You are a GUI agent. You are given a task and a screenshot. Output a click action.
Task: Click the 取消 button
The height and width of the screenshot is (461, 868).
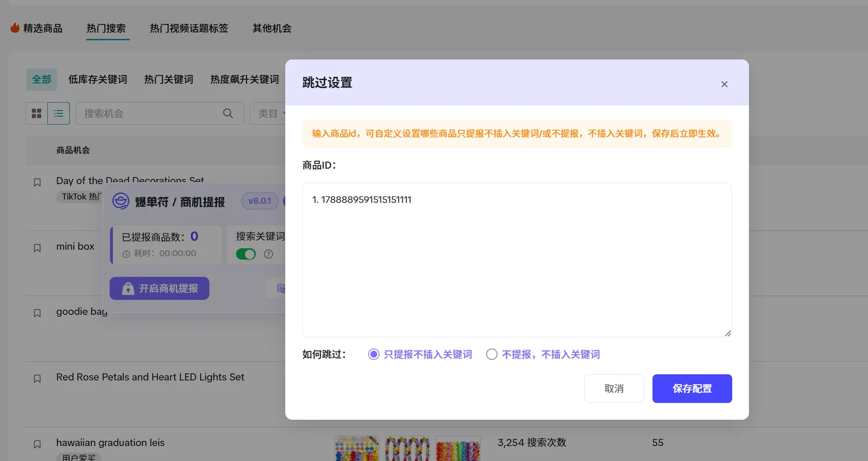614,389
